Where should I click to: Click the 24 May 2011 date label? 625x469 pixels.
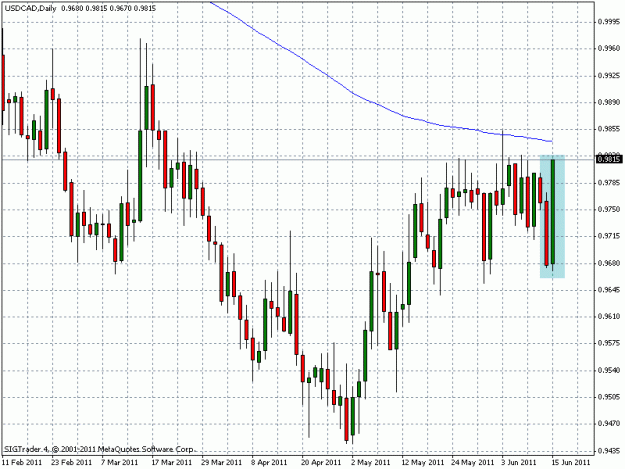point(473,463)
